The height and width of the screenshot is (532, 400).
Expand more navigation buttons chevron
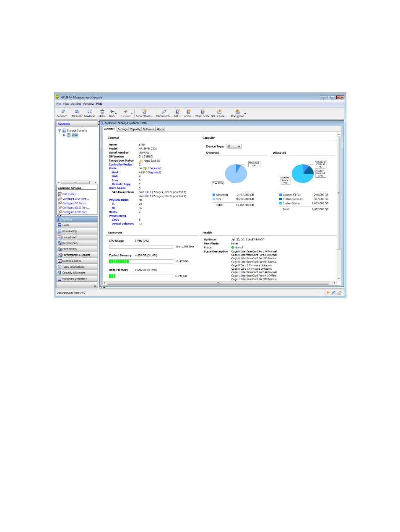[95, 286]
